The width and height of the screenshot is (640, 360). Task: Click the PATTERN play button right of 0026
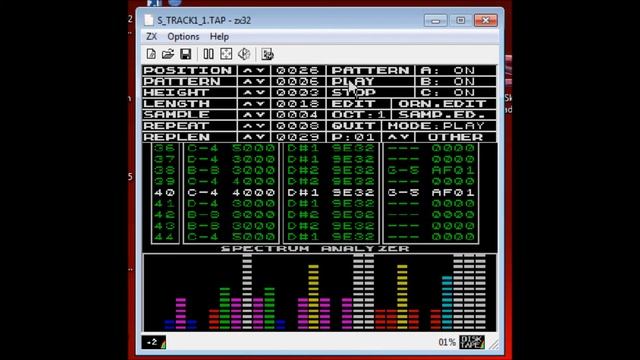click(x=370, y=70)
